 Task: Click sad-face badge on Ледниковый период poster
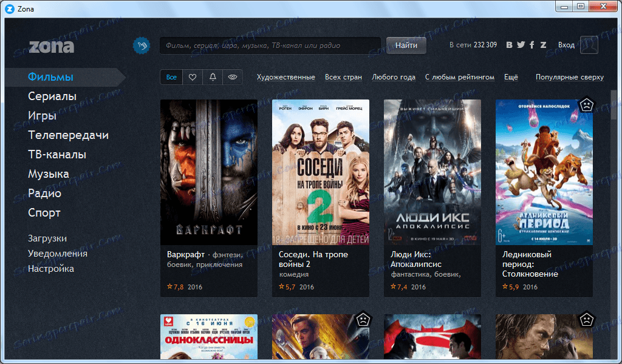coord(586,106)
